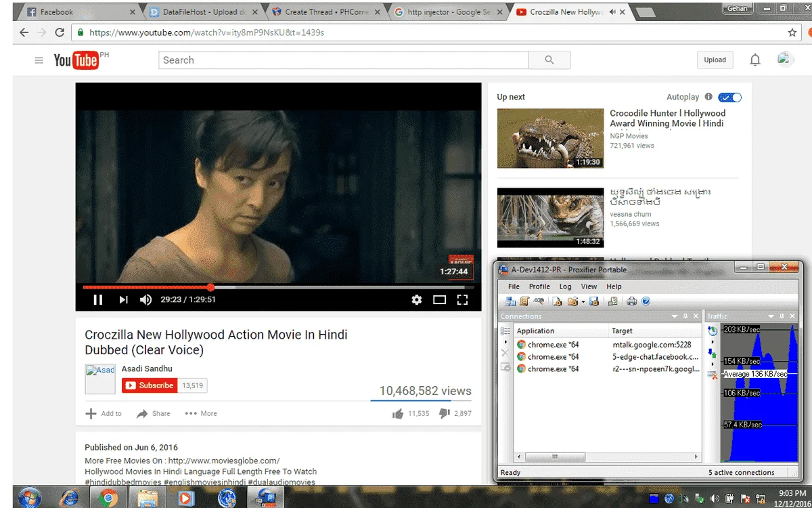Open Proxifier File menu
The image size is (812, 508).
[x=514, y=287]
